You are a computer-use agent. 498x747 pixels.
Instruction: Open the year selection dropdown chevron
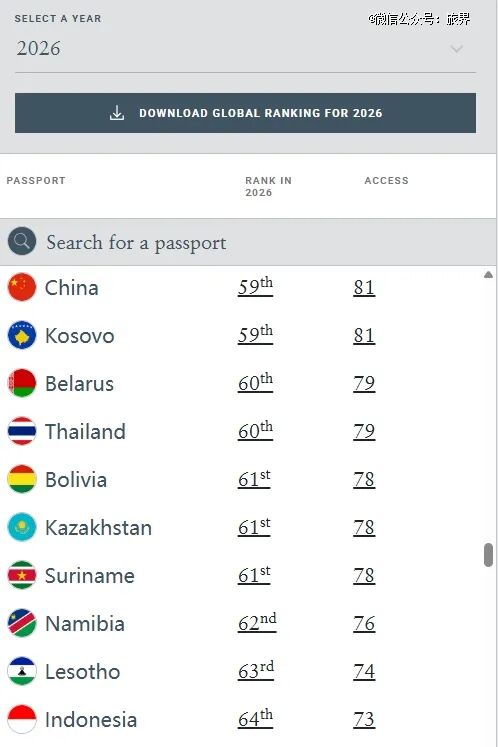457,49
